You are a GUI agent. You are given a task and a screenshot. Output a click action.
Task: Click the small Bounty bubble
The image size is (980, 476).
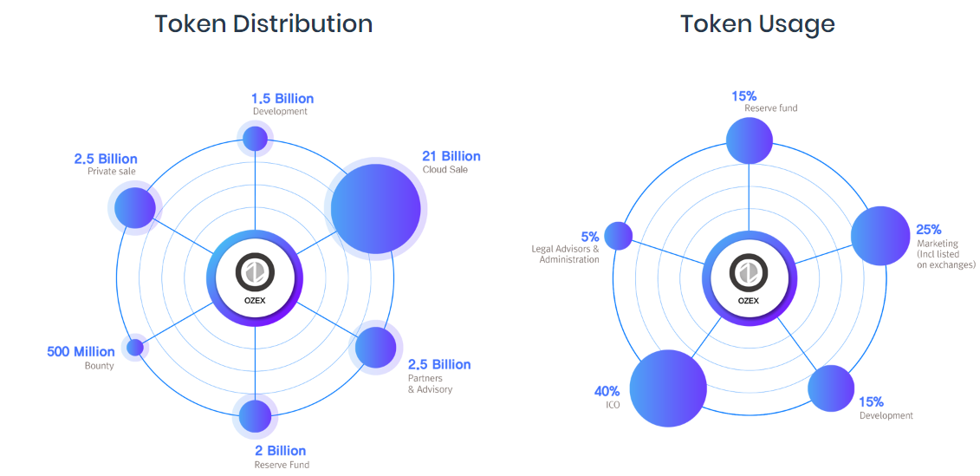pyautogui.click(x=135, y=348)
